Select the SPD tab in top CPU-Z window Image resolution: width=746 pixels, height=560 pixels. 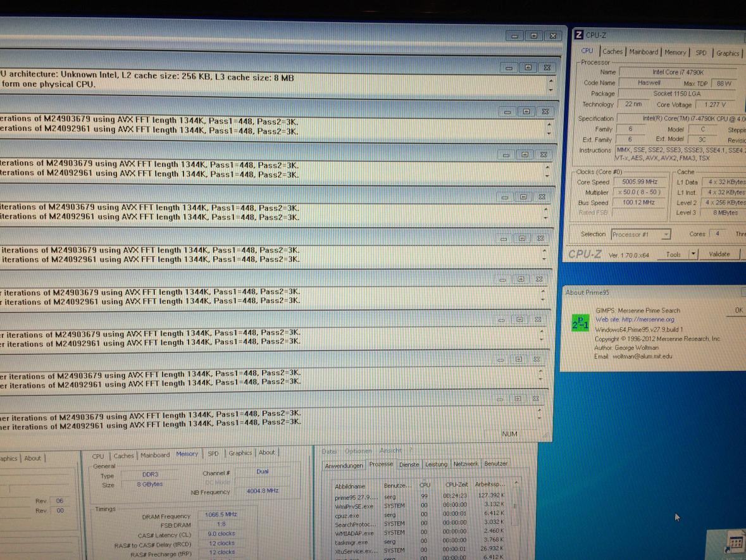[701, 53]
